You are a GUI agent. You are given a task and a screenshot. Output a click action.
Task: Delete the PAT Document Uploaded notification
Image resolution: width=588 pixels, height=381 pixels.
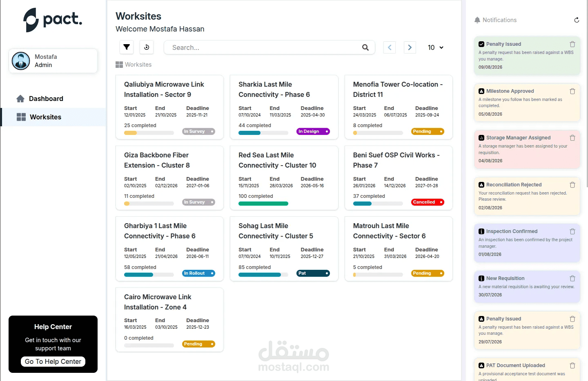click(x=572, y=365)
